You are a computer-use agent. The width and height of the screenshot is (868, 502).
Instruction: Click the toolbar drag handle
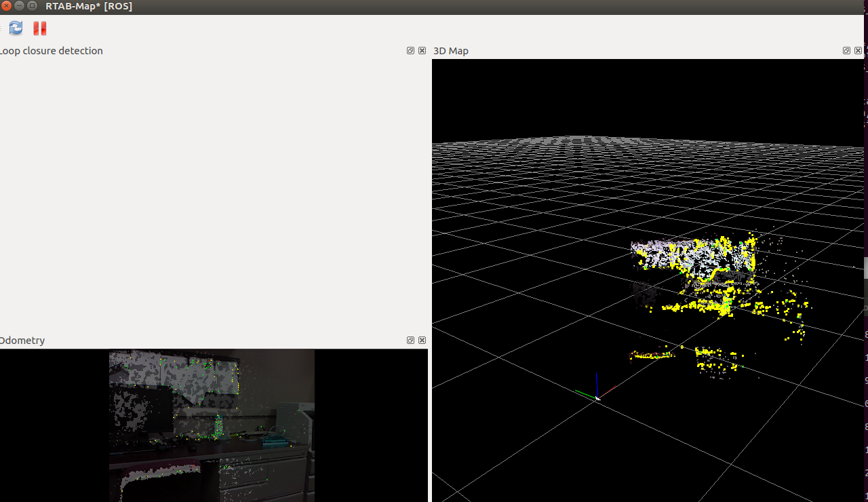(2, 28)
